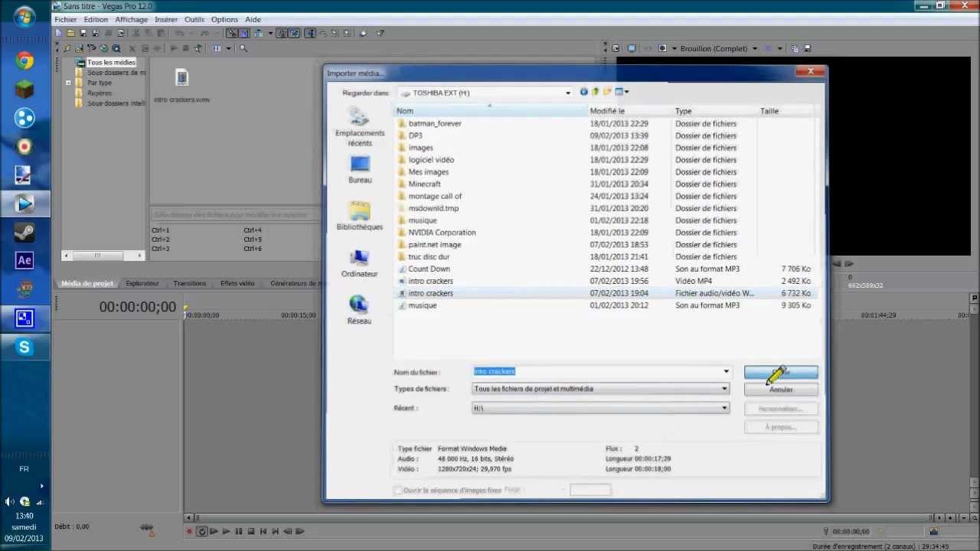
Task: Go up one folder level in dialog
Action: tap(595, 92)
